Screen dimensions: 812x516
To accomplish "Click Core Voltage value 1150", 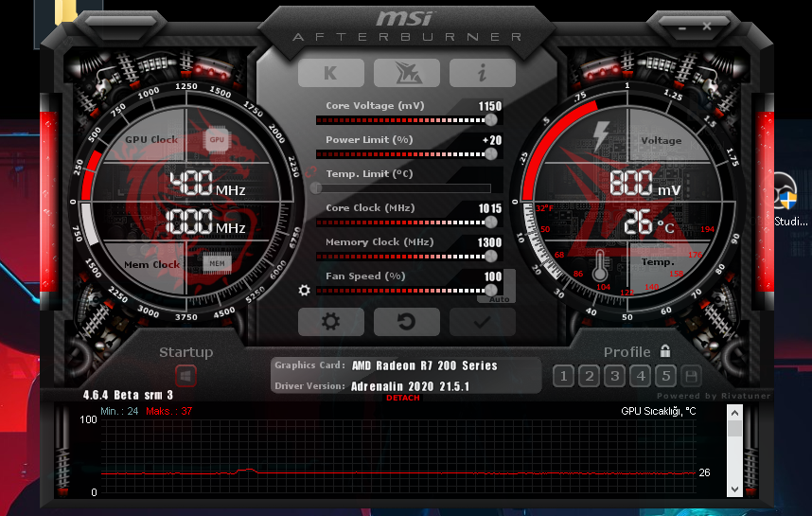I will pyautogui.click(x=490, y=106).
